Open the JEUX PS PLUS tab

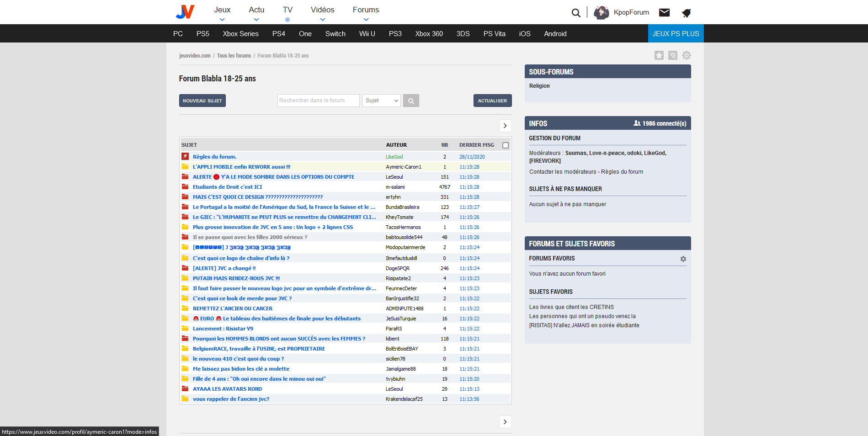click(x=676, y=34)
